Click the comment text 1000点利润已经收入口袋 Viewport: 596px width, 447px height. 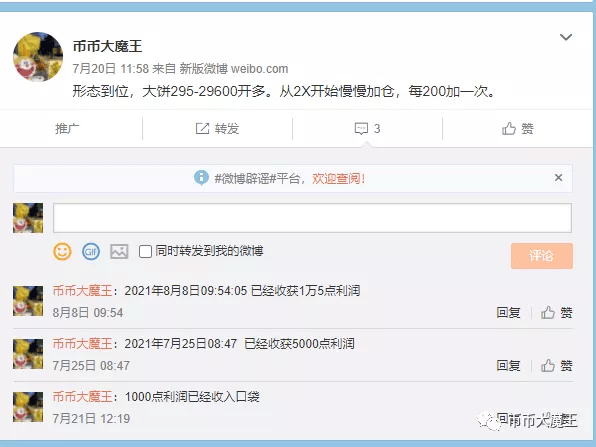[x=192, y=397]
